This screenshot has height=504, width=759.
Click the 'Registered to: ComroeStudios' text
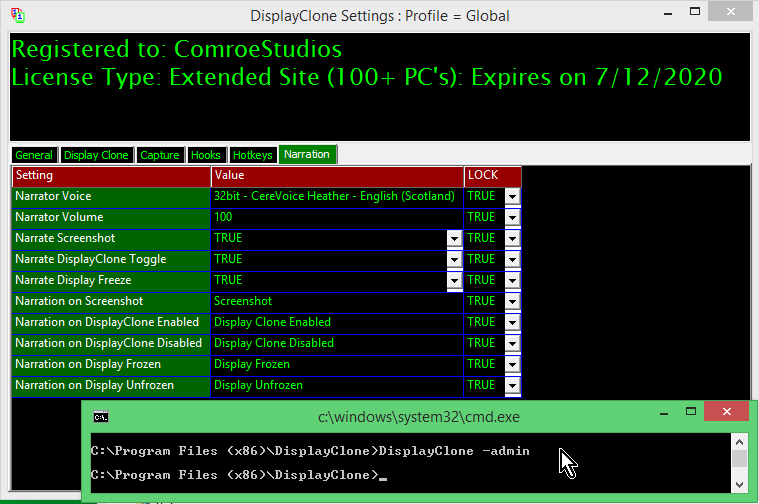click(177, 49)
